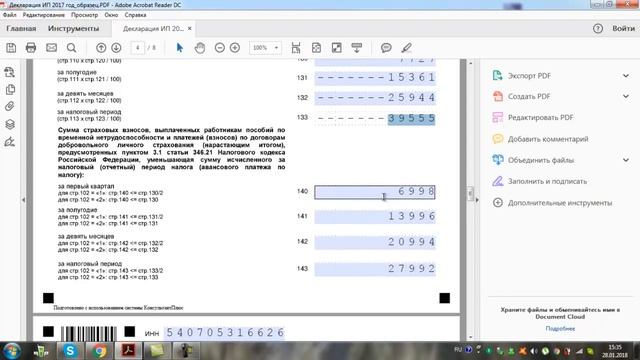Switch to Adobe Acrobat taskbar icon
The width and height of the screenshot is (640, 360).
point(128,351)
